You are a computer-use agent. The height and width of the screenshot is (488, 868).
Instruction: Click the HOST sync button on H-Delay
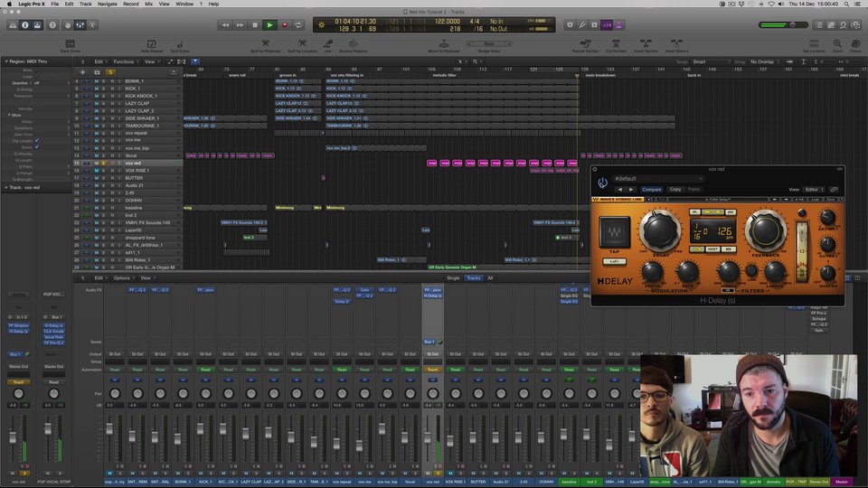[713, 249]
